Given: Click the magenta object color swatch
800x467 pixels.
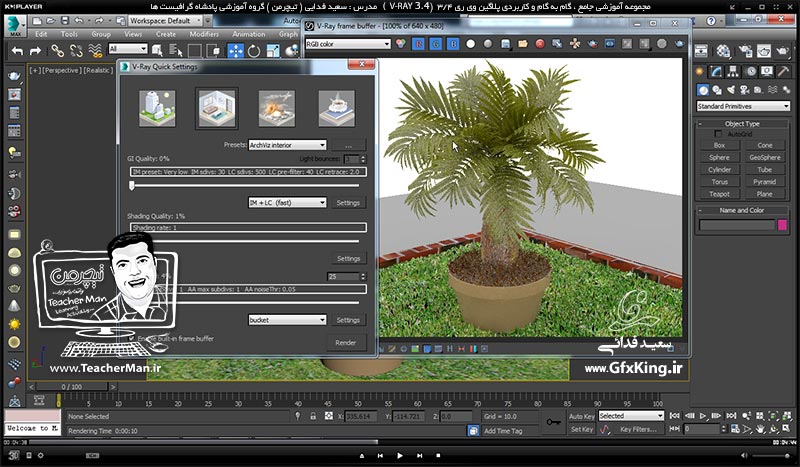Looking at the screenshot, I should [x=782, y=225].
